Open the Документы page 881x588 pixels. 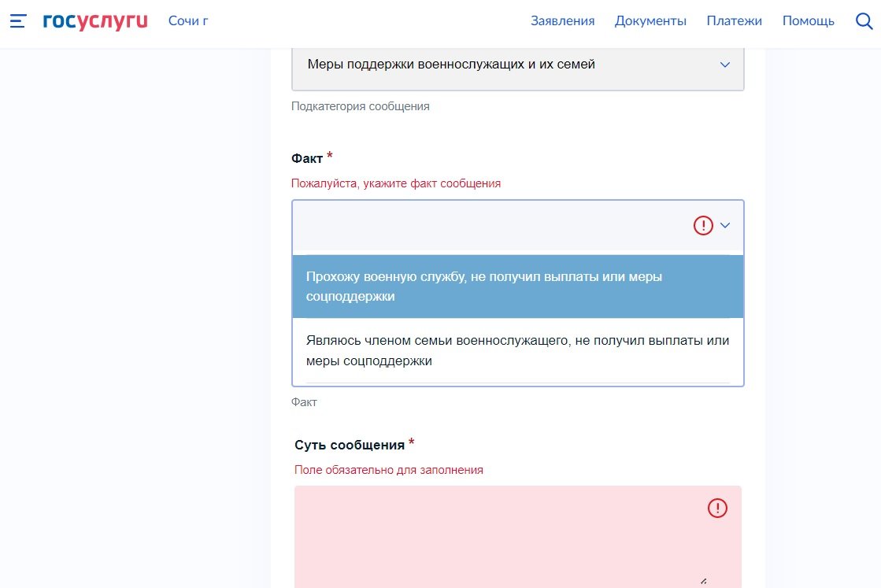(650, 21)
